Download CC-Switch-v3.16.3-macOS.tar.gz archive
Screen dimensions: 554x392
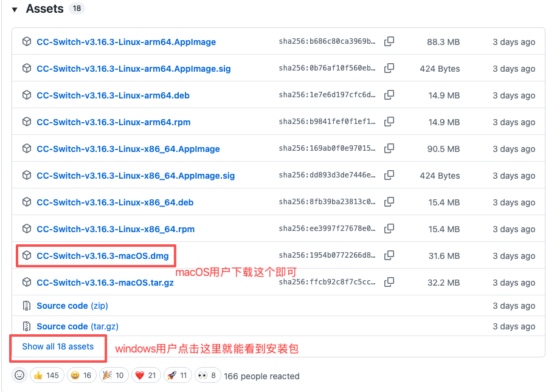pyautogui.click(x=105, y=283)
